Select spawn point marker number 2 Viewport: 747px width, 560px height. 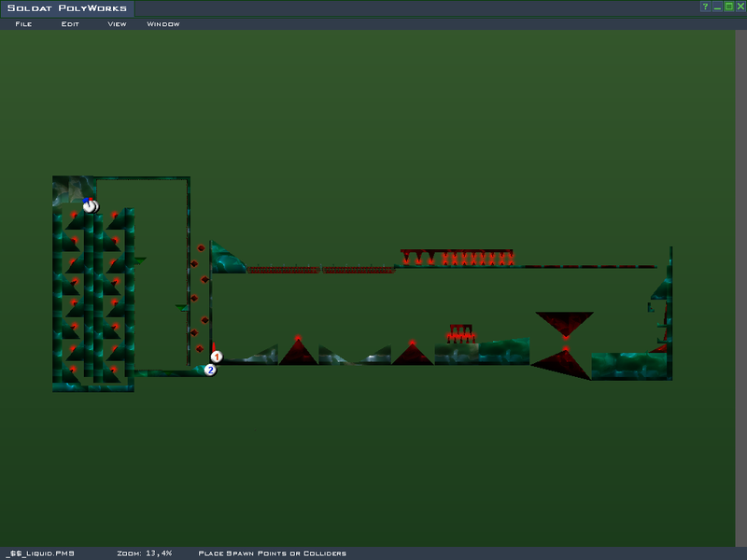click(x=210, y=370)
